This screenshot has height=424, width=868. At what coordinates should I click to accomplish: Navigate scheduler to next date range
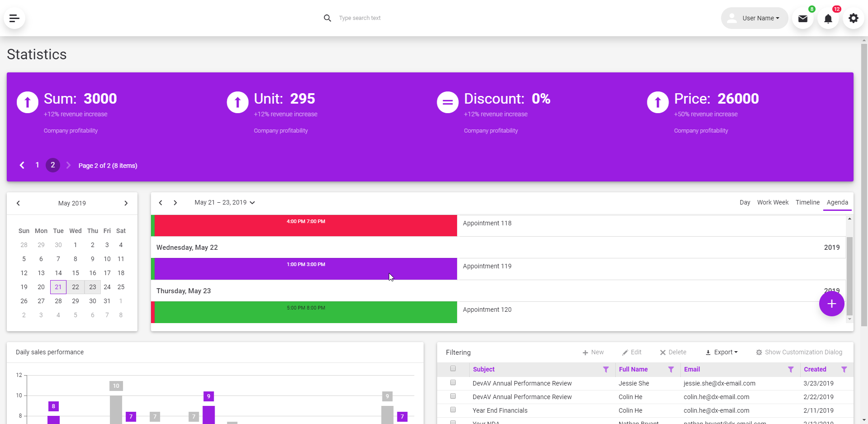175,203
